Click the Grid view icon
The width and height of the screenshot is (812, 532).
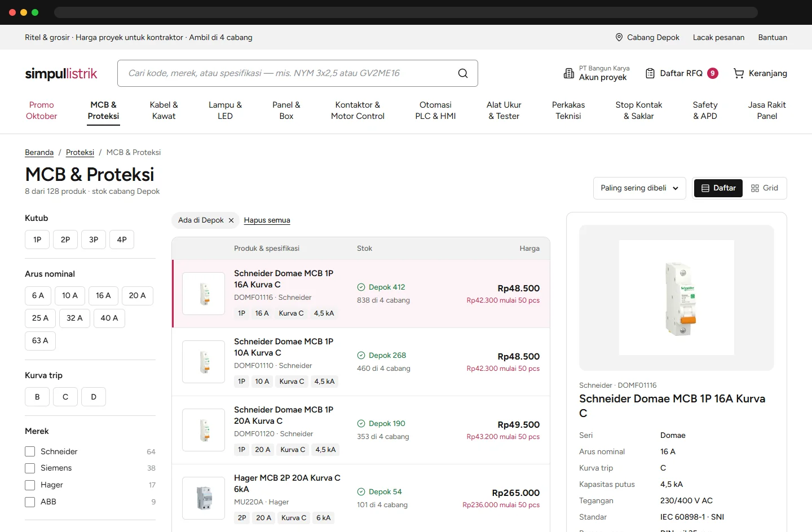(x=755, y=188)
